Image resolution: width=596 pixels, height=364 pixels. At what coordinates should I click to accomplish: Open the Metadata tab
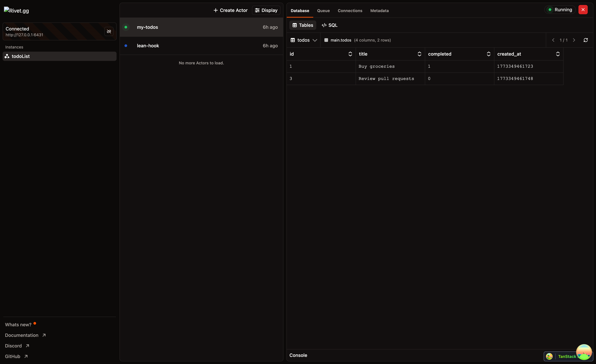point(379,11)
